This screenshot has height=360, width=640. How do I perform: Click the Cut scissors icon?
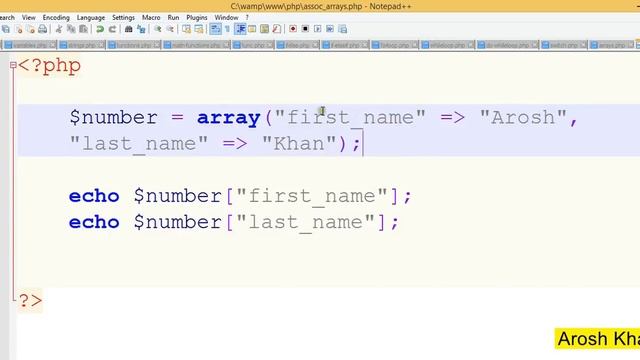tap(59, 29)
